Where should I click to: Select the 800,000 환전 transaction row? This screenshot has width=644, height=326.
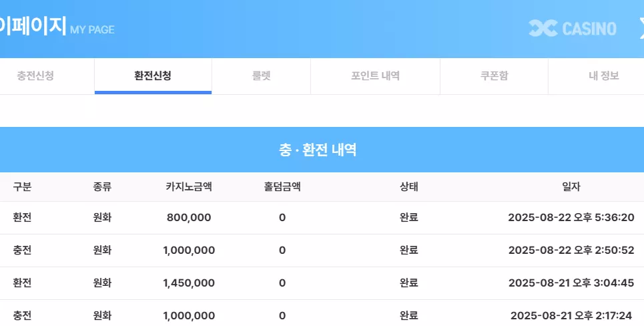pyautogui.click(x=322, y=218)
